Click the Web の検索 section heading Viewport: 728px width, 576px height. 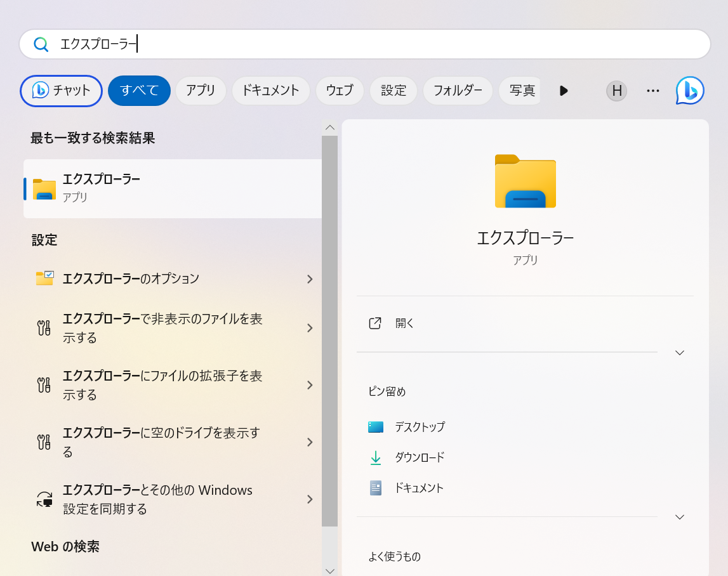click(x=65, y=546)
